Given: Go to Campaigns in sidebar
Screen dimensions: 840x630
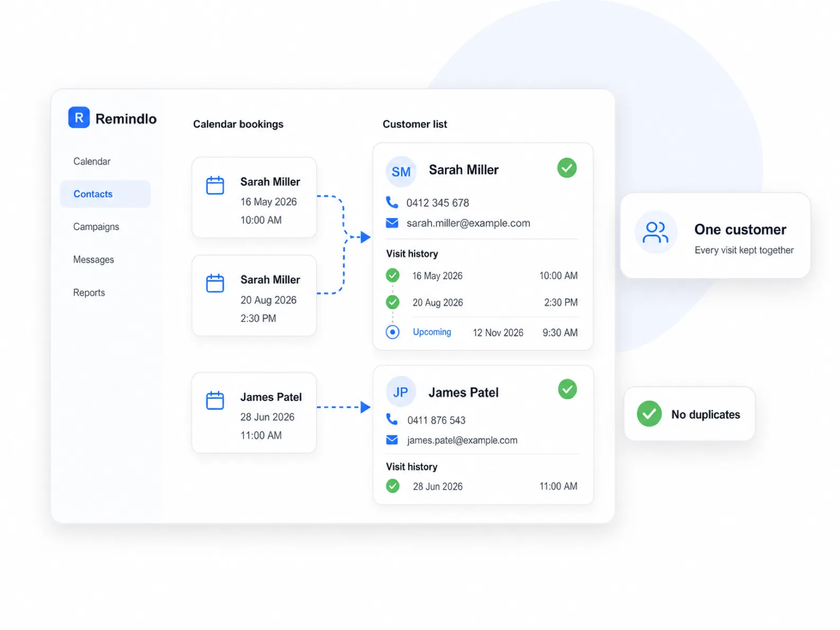Looking at the screenshot, I should 96,227.
